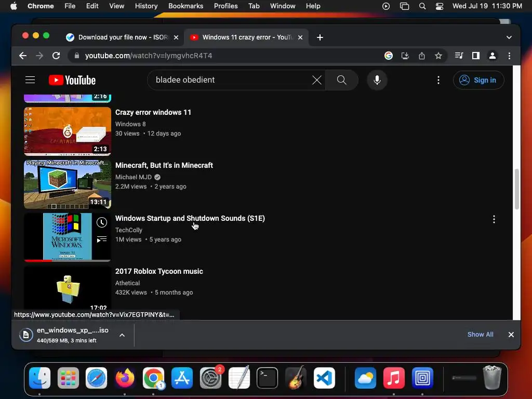Open Visual Studio Code from the Dock
Viewport: 532px width, 399px height.
(x=324, y=378)
